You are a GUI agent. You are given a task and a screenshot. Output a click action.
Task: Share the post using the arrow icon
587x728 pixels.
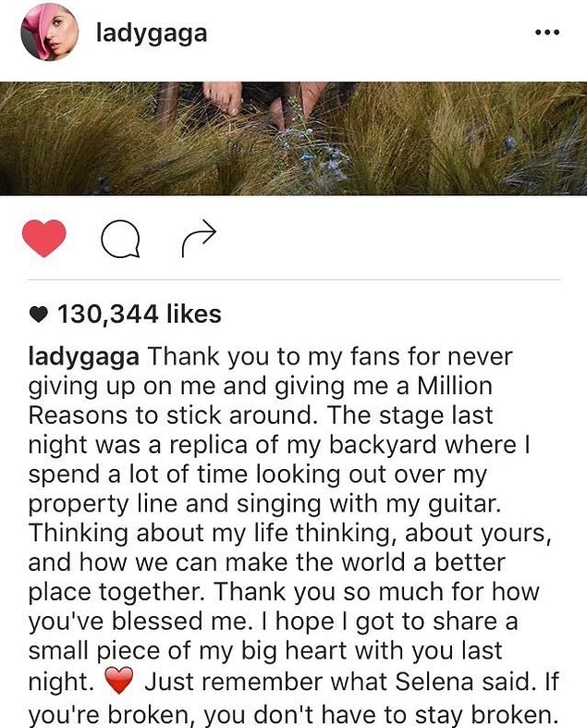point(199,239)
